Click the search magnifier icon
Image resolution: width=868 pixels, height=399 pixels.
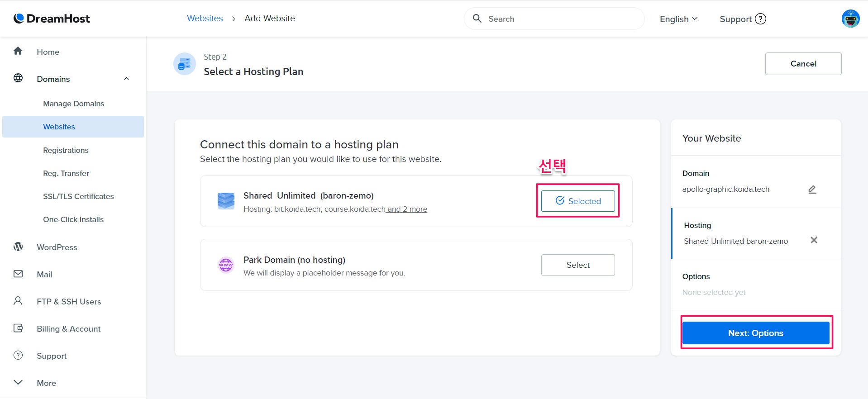pos(477,19)
